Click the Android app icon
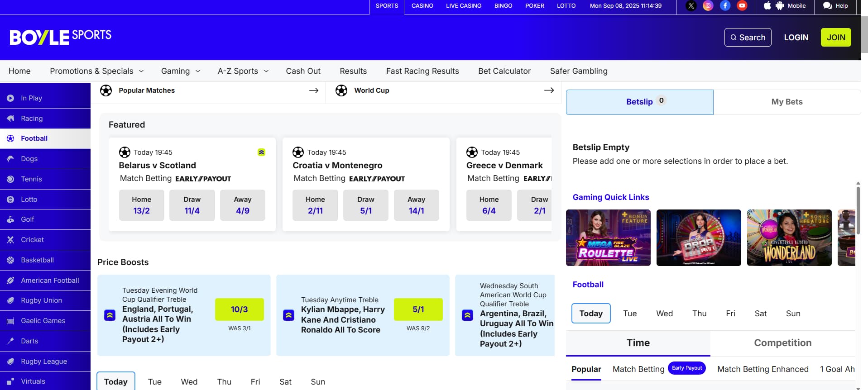 tap(780, 6)
